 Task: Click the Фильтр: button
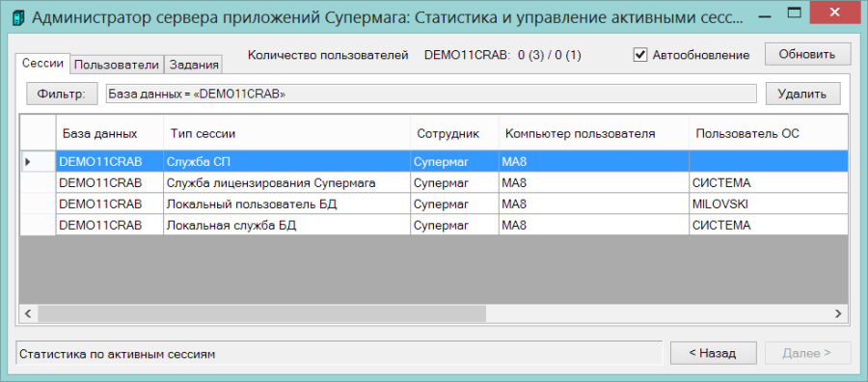coord(62,94)
